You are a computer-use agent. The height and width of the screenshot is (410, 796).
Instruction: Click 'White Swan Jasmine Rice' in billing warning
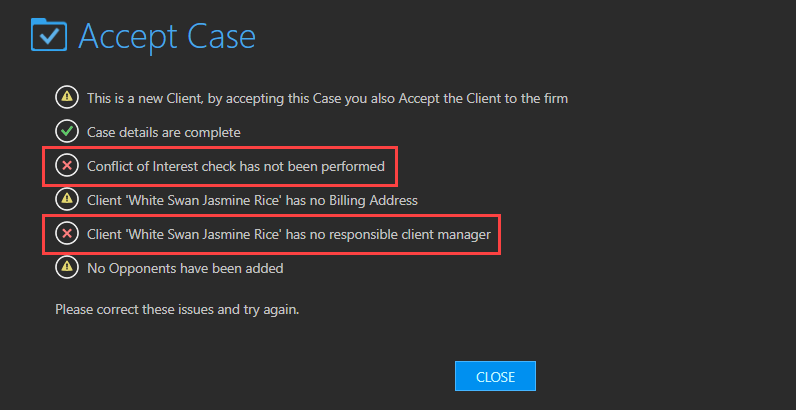click(204, 200)
